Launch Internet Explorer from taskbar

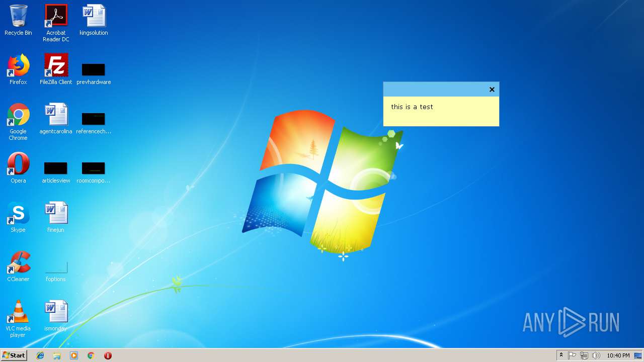(x=40, y=355)
